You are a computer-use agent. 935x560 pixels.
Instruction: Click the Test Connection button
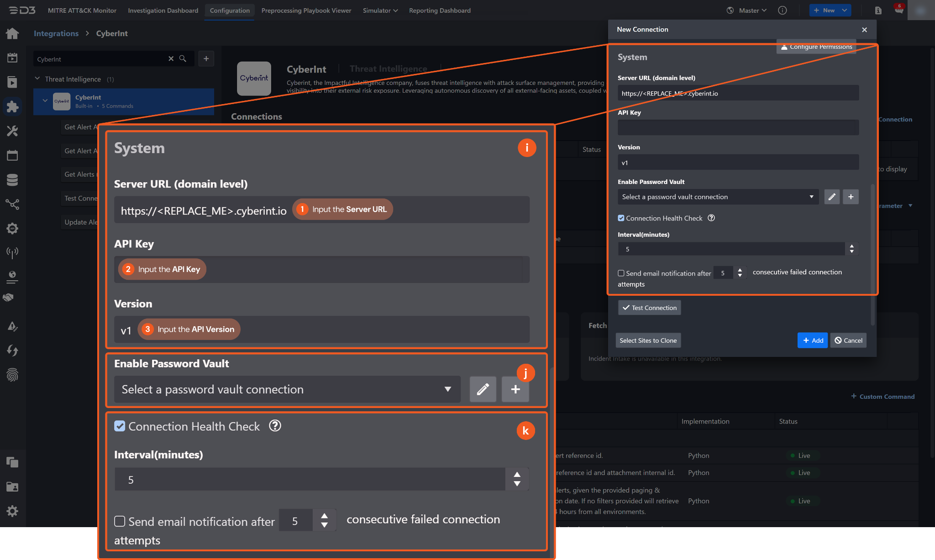coord(649,308)
